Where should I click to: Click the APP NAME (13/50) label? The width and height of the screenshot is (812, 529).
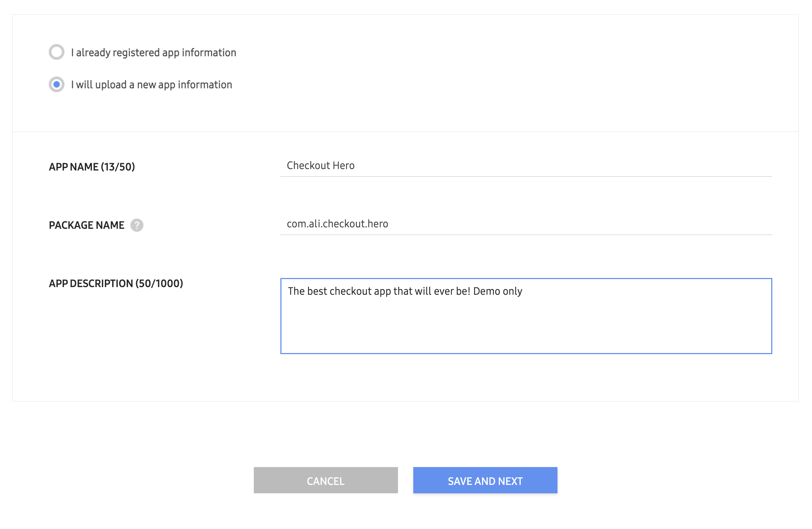(x=92, y=167)
